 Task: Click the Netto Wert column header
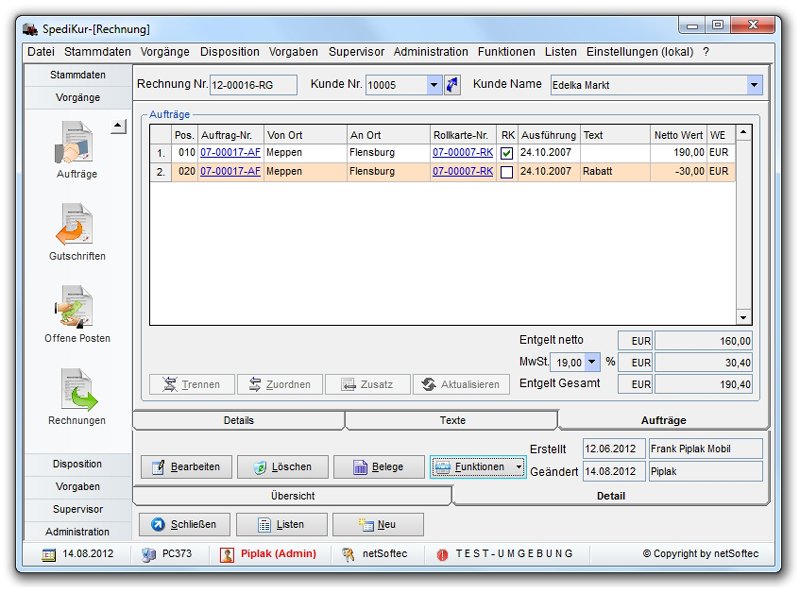coord(678,135)
